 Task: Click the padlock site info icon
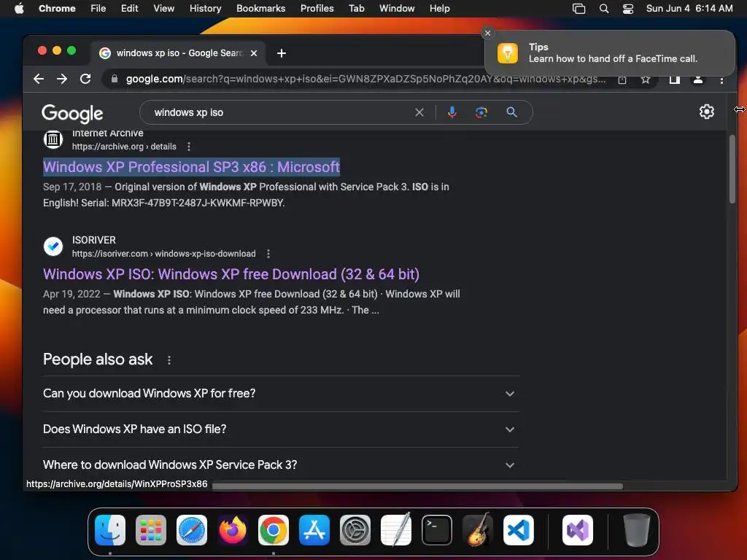[115, 79]
